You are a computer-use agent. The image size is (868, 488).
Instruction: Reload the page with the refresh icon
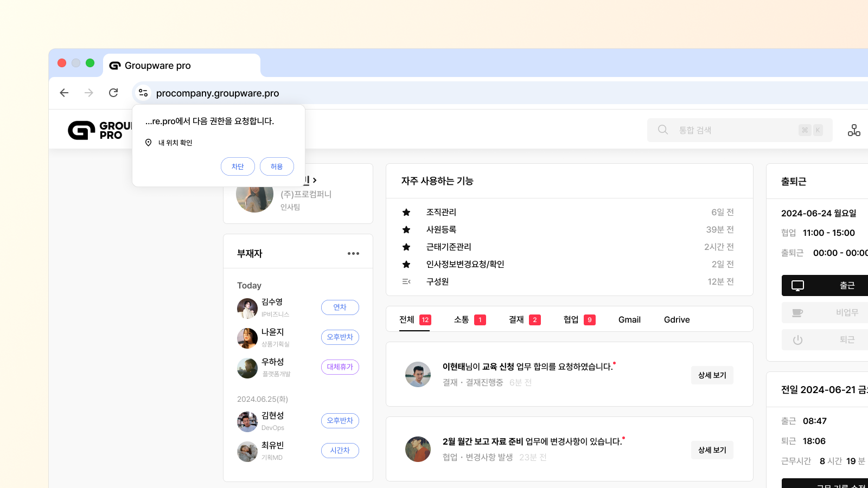[113, 93]
